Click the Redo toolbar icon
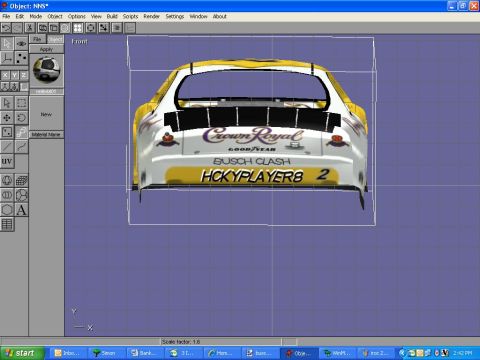This screenshot has height=360, width=480. click(x=17, y=28)
